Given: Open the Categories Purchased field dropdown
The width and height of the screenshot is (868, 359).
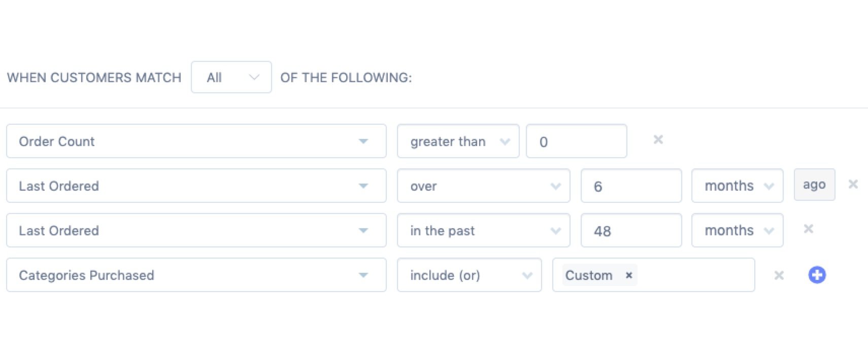Looking at the screenshot, I should tap(196, 275).
